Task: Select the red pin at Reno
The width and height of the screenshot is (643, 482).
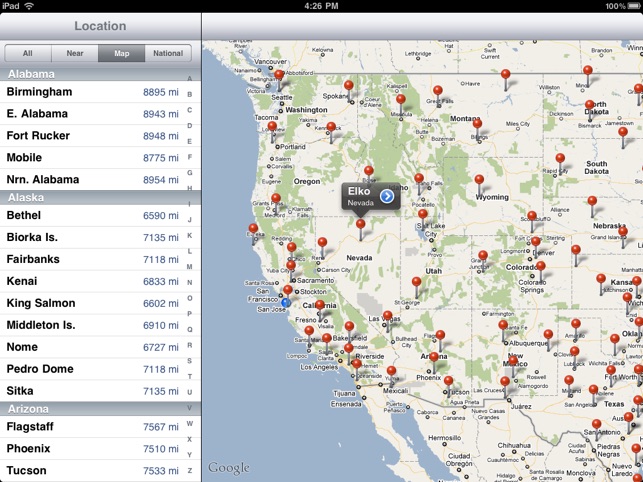Action: point(322,242)
